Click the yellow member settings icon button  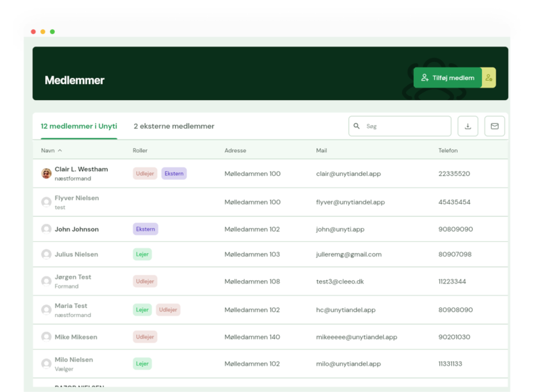pyautogui.click(x=489, y=78)
